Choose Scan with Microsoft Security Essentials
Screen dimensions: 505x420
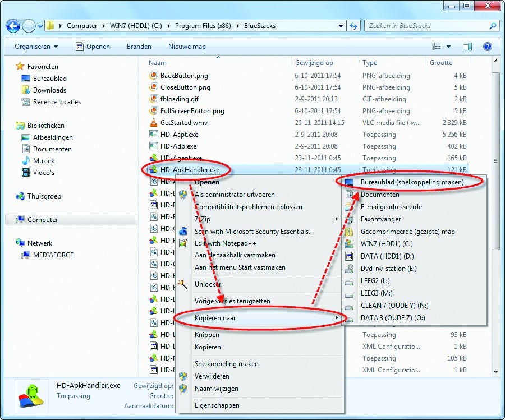coord(254,232)
